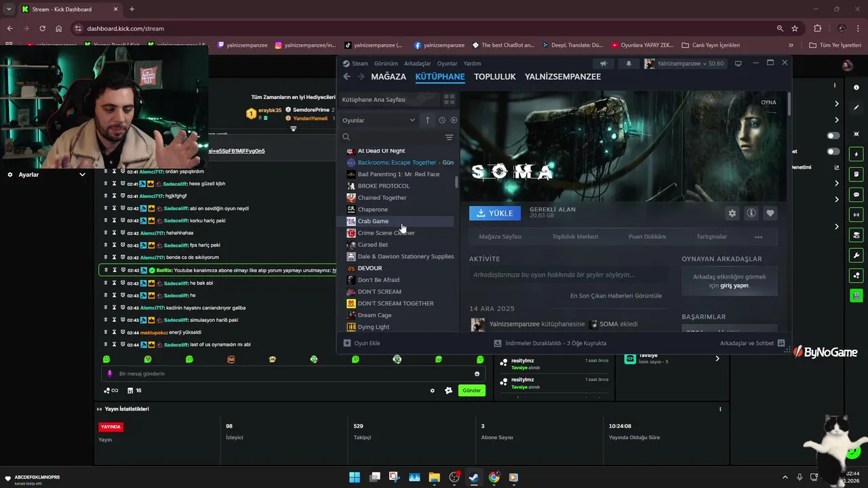Open Yalnizsempanzee account dropdown in Steam

point(684,63)
